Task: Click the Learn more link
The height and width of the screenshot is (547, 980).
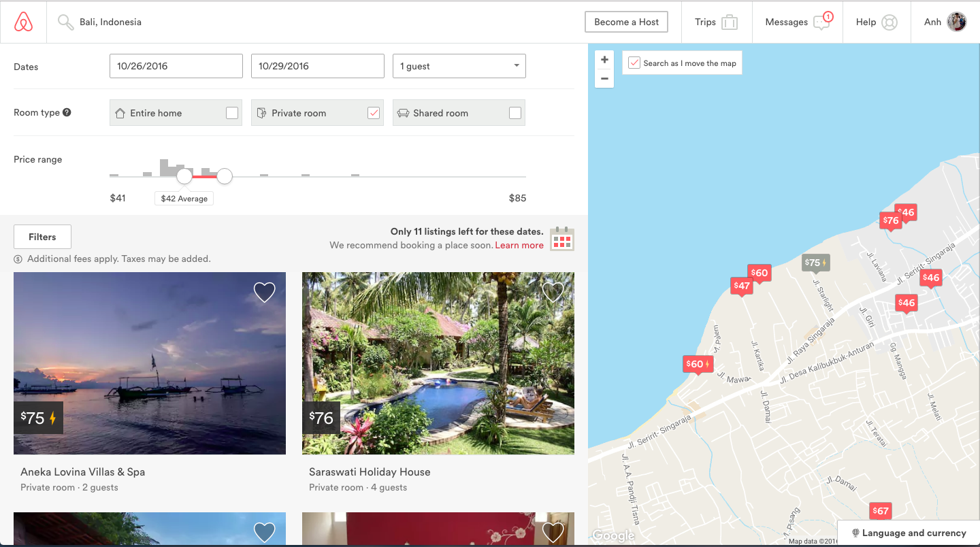Action: coord(519,245)
